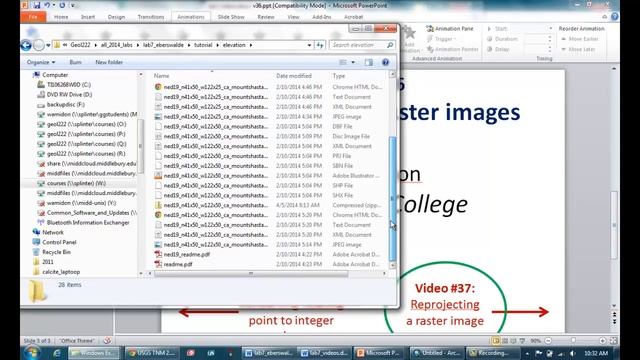Image resolution: width=640 pixels, height=360 pixels.
Task: Click the horizontal scrollbar of file list
Action: [251, 273]
